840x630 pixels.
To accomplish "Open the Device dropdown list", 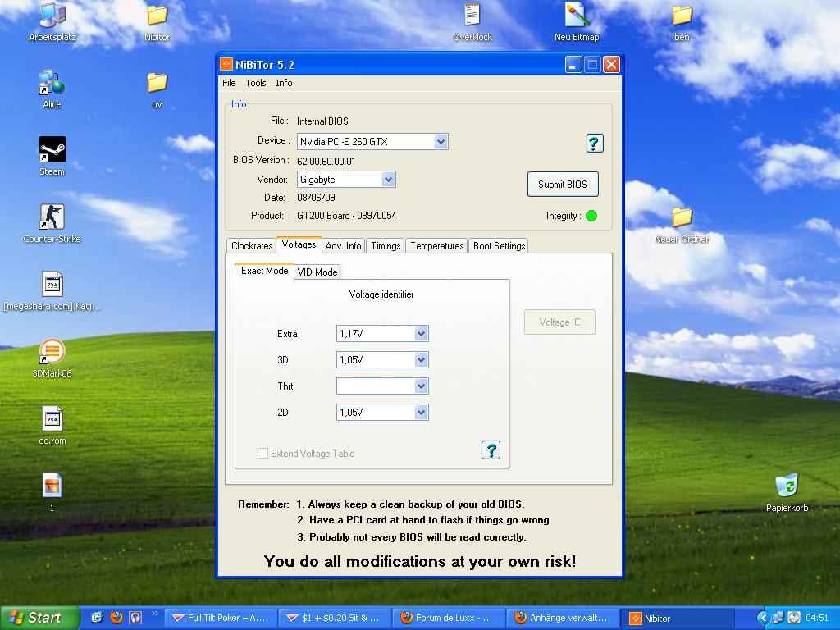I will [x=441, y=141].
